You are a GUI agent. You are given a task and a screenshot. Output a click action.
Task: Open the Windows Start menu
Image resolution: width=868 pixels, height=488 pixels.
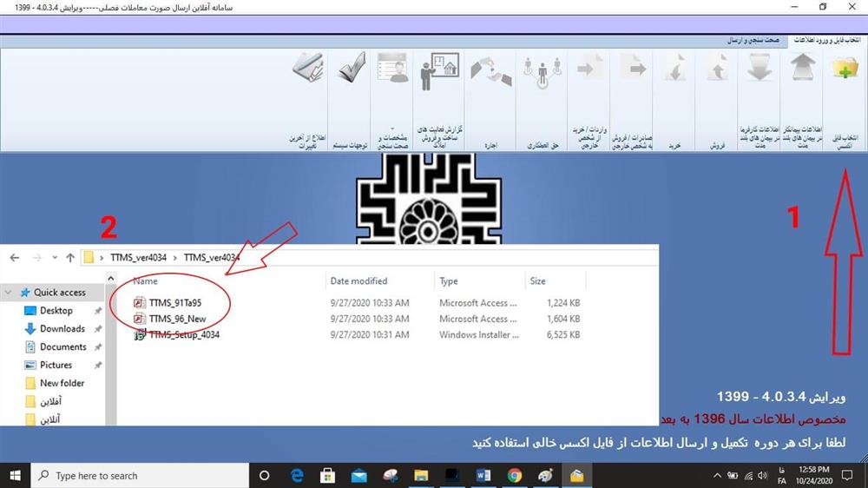[x=15, y=475]
